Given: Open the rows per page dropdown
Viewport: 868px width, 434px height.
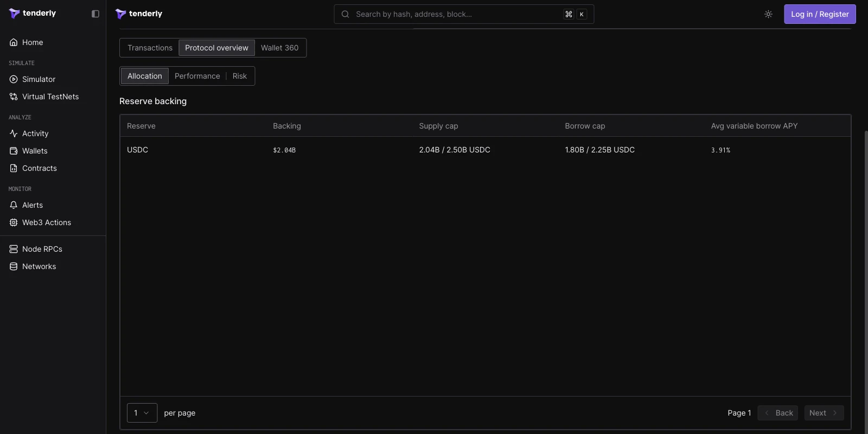Looking at the screenshot, I should tap(142, 413).
